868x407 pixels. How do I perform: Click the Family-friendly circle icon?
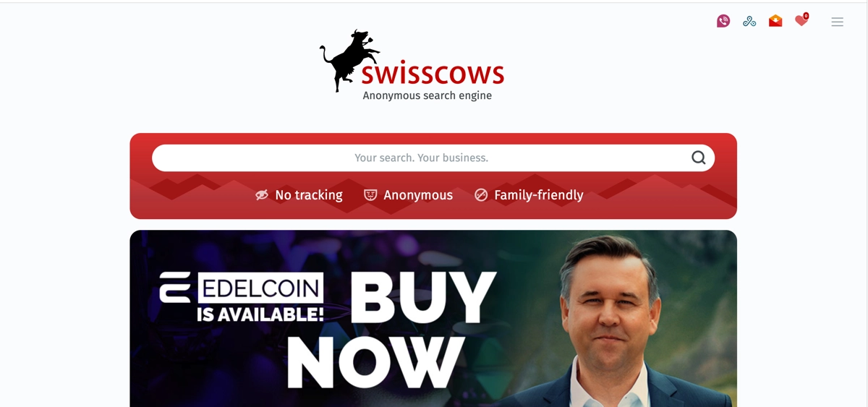click(x=481, y=195)
